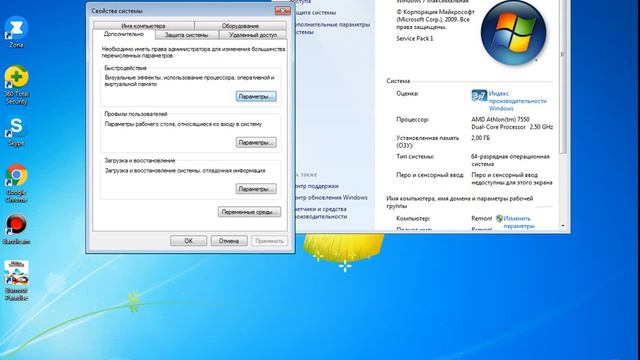Open the Индекс производительности Windows link

point(518,101)
